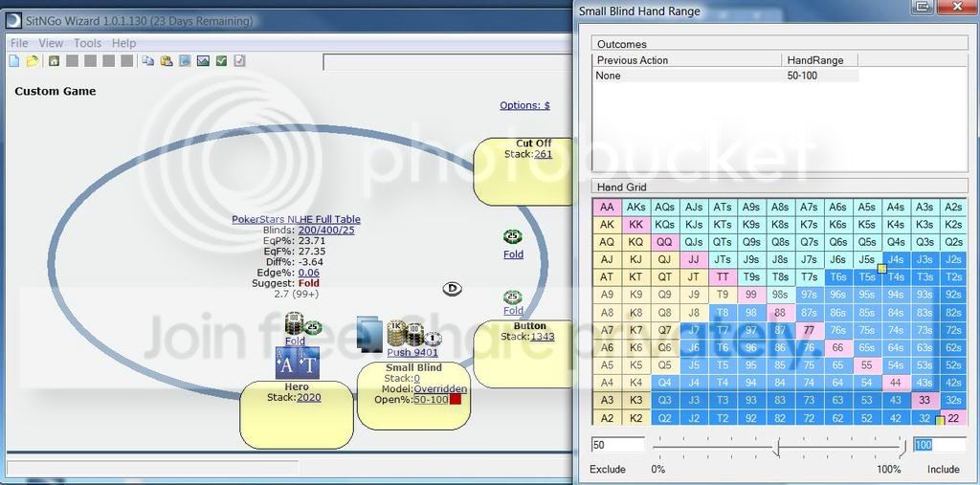Screen dimensions: 980x485
Task: Click the Button seat 25 ante chip
Action: click(513, 297)
